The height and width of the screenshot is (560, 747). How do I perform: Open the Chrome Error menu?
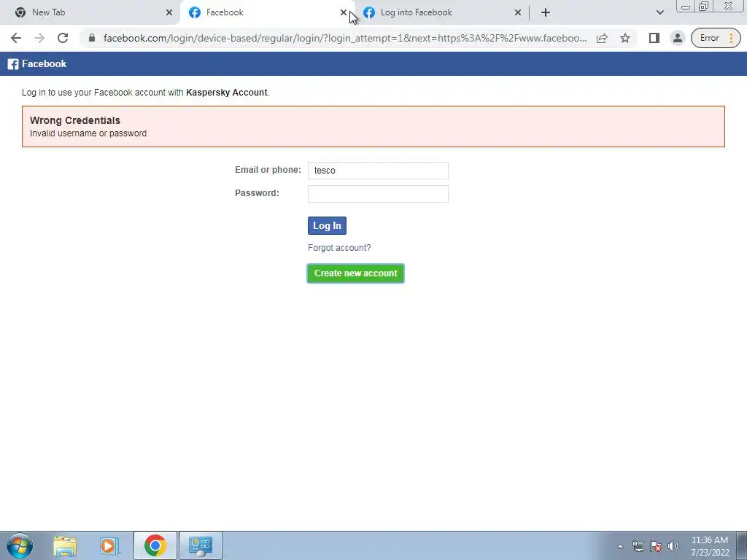pos(716,38)
